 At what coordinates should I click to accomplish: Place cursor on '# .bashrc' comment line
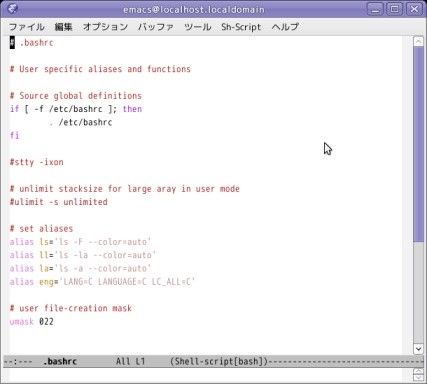[32, 43]
